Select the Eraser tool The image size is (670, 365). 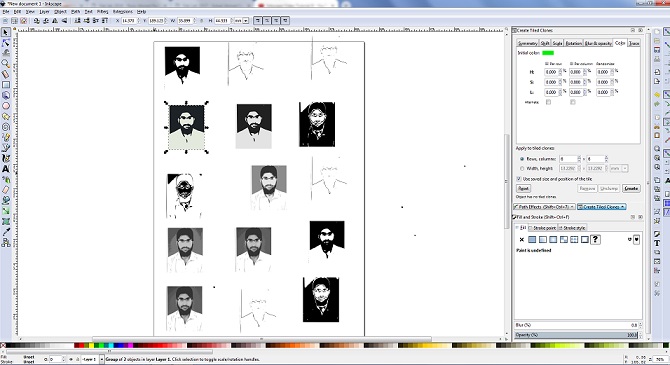point(6,190)
